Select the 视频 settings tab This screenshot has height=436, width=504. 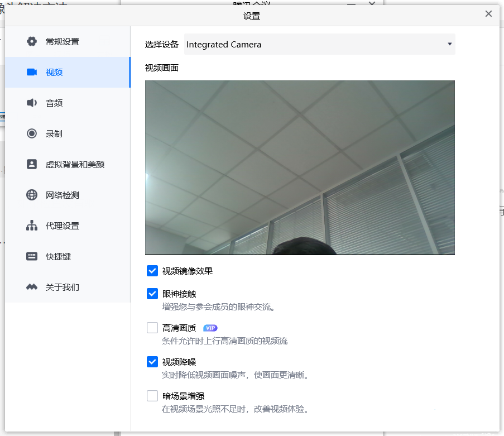tap(68, 72)
